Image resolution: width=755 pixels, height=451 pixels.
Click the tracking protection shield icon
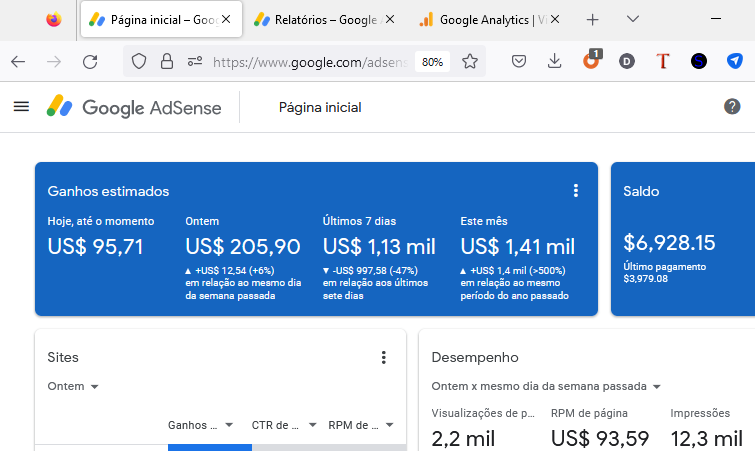(x=139, y=62)
